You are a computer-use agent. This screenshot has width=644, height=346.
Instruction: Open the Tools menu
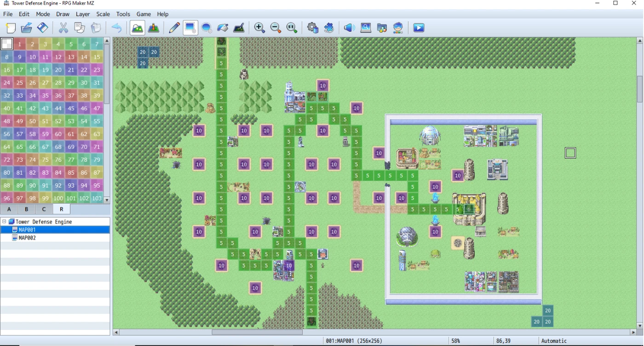[123, 14]
